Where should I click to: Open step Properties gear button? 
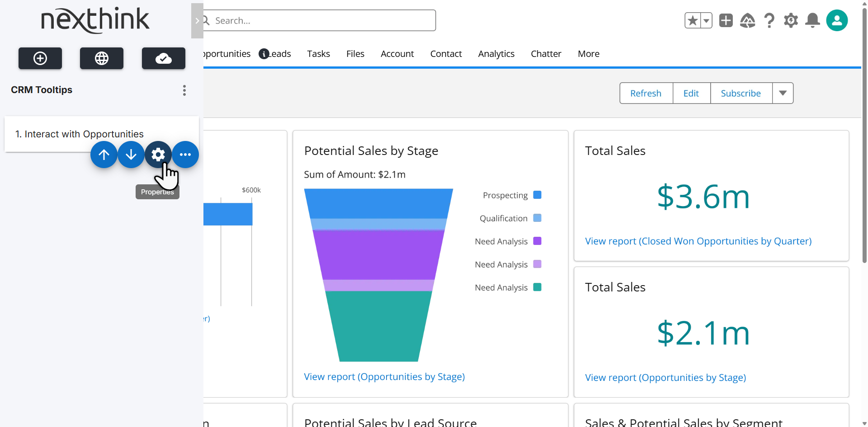coord(158,155)
